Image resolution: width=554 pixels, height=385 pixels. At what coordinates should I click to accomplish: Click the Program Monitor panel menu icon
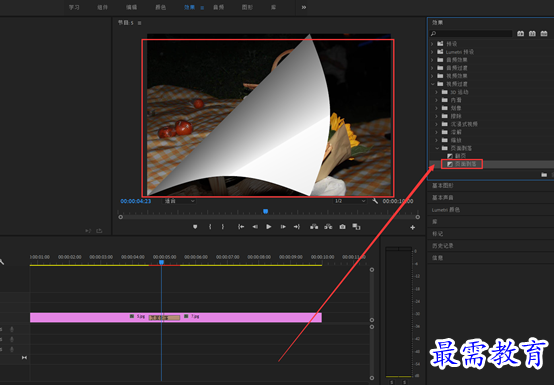coord(139,23)
